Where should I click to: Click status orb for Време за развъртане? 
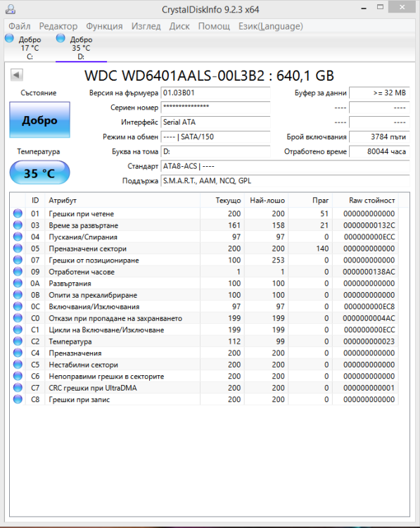click(18, 225)
